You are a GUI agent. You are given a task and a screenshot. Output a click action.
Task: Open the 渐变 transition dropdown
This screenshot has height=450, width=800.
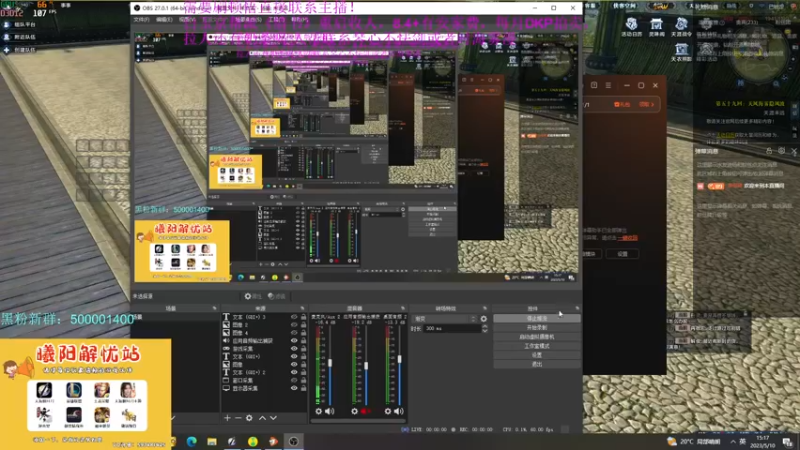point(444,319)
